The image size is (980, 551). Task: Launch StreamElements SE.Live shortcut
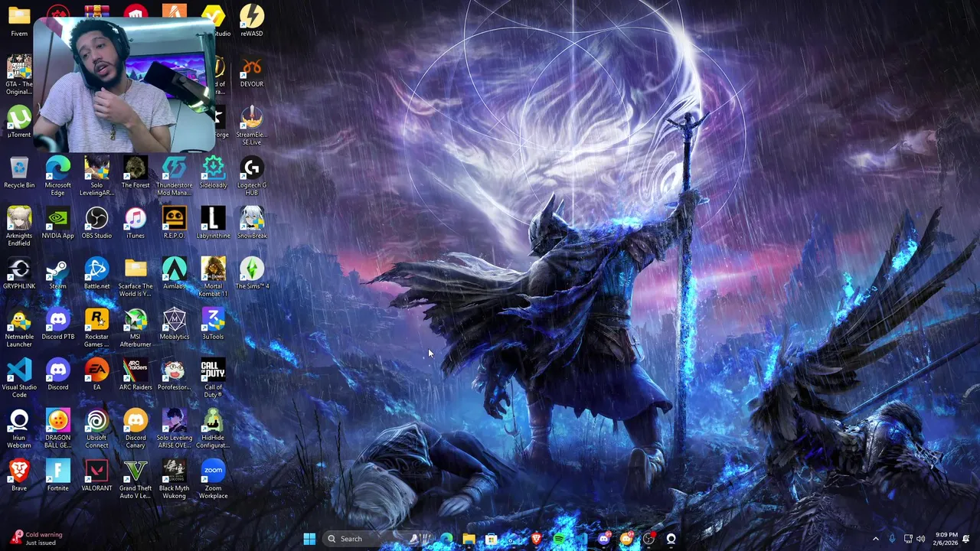[x=252, y=126]
